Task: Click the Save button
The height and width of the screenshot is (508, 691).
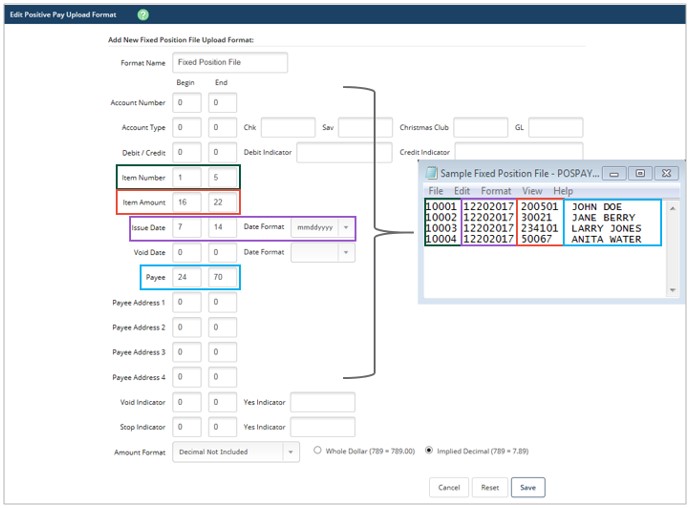Action: 528,487
